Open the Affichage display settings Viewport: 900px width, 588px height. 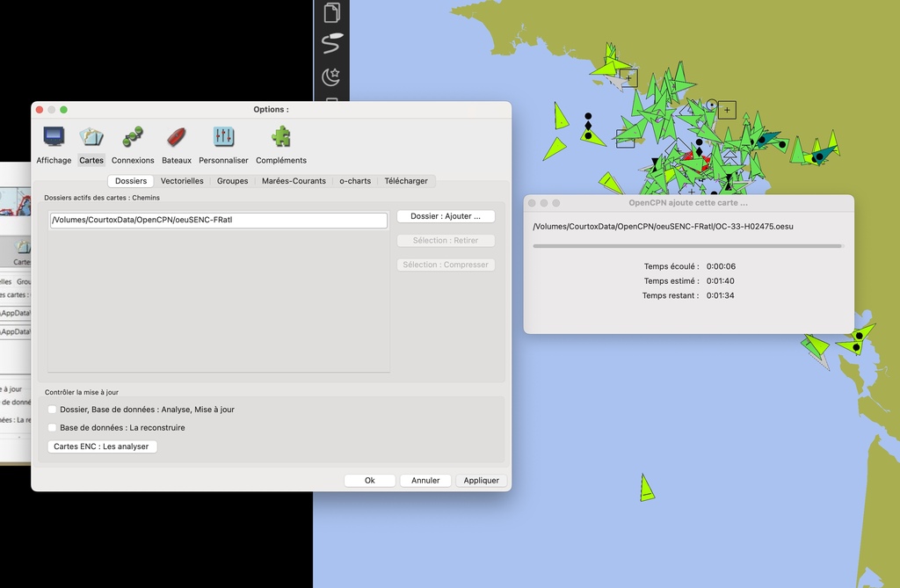[54, 137]
